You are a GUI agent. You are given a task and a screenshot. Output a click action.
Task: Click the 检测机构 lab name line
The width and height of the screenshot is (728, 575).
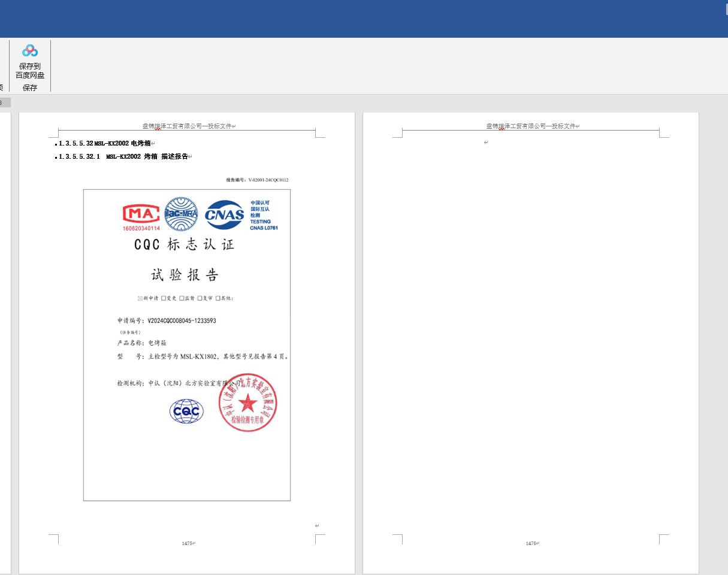coord(179,383)
